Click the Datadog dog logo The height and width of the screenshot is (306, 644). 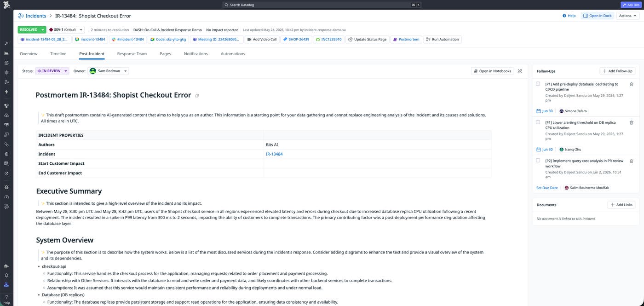coord(6,5)
